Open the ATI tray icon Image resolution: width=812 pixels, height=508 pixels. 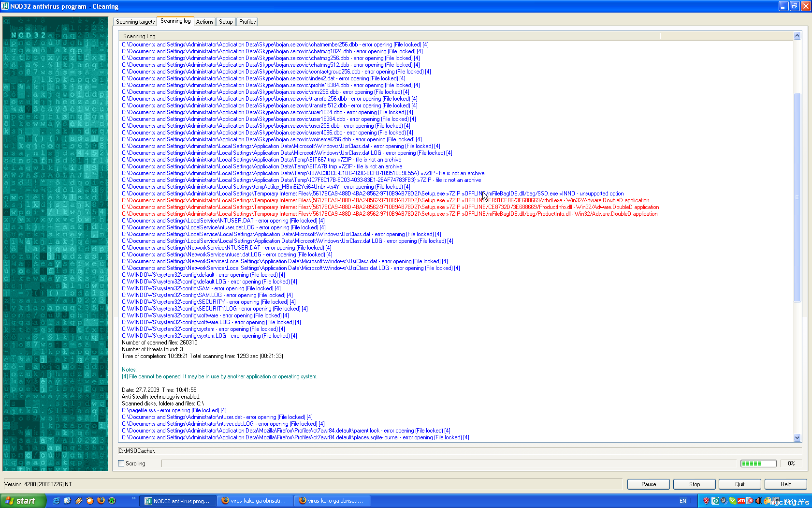(x=741, y=501)
